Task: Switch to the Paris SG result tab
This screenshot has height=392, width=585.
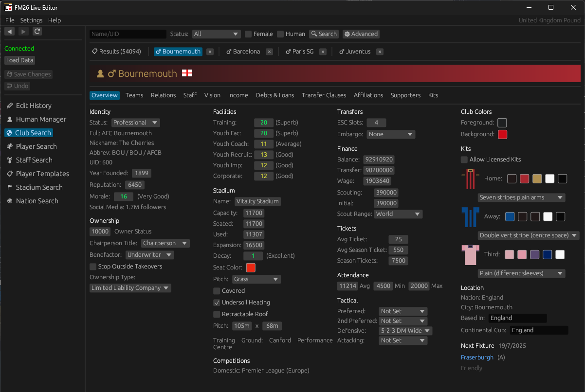Action: coord(299,52)
